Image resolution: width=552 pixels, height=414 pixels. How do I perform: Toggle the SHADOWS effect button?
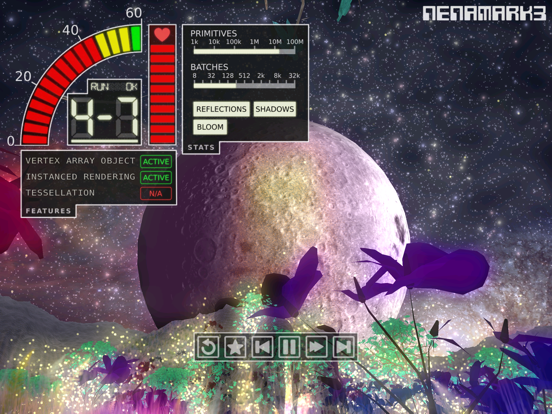[x=275, y=109]
